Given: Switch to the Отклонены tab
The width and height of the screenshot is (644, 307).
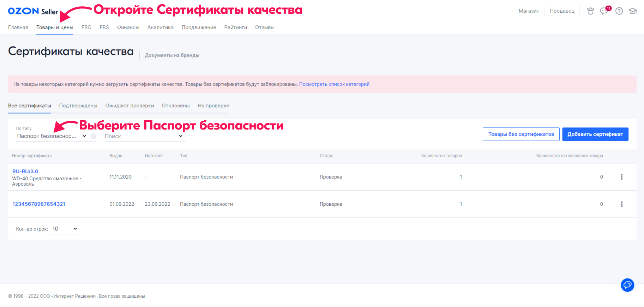Looking at the screenshot, I should pos(176,106).
